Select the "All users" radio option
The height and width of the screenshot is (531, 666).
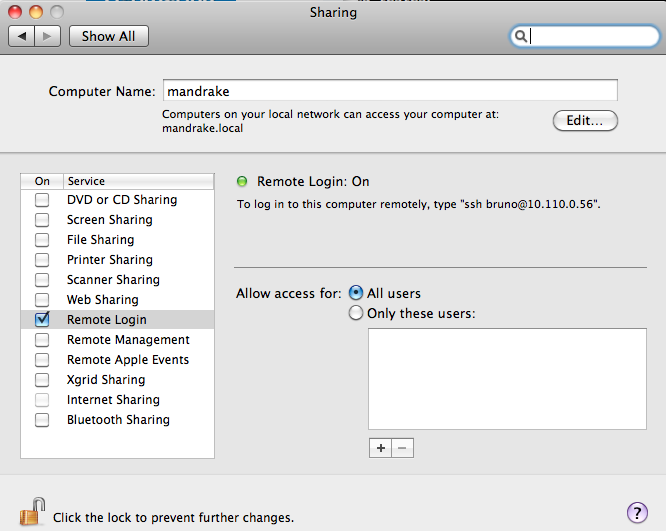pyautogui.click(x=356, y=293)
